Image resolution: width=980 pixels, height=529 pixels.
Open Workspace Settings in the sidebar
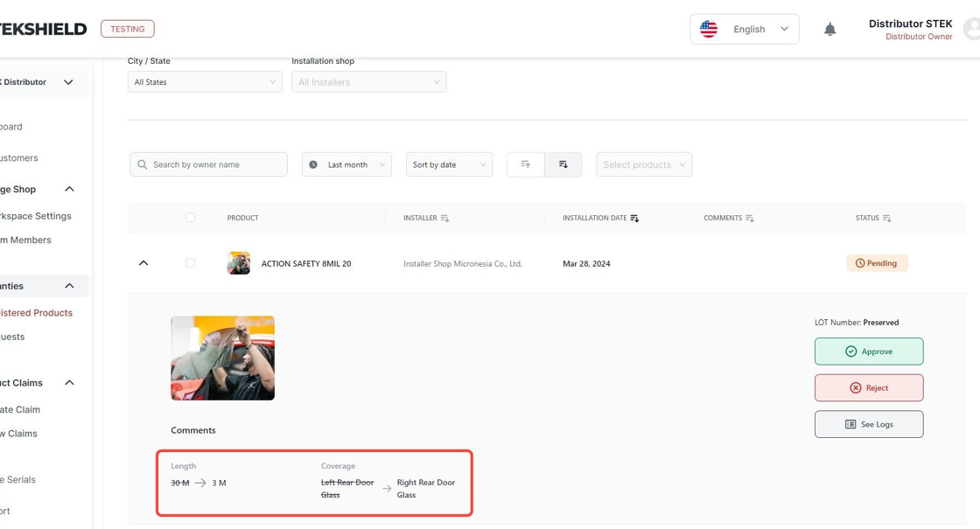point(36,216)
